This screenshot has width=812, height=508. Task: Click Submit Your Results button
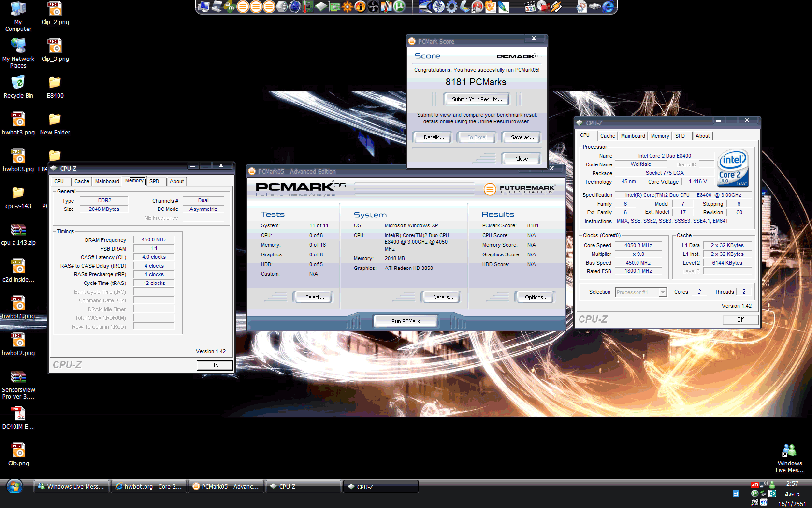pos(477,99)
